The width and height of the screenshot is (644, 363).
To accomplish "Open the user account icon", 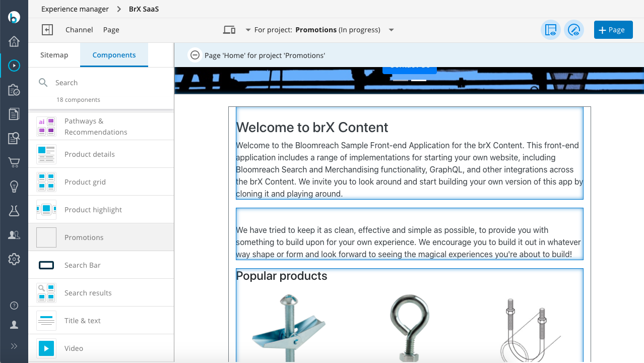I will point(14,325).
